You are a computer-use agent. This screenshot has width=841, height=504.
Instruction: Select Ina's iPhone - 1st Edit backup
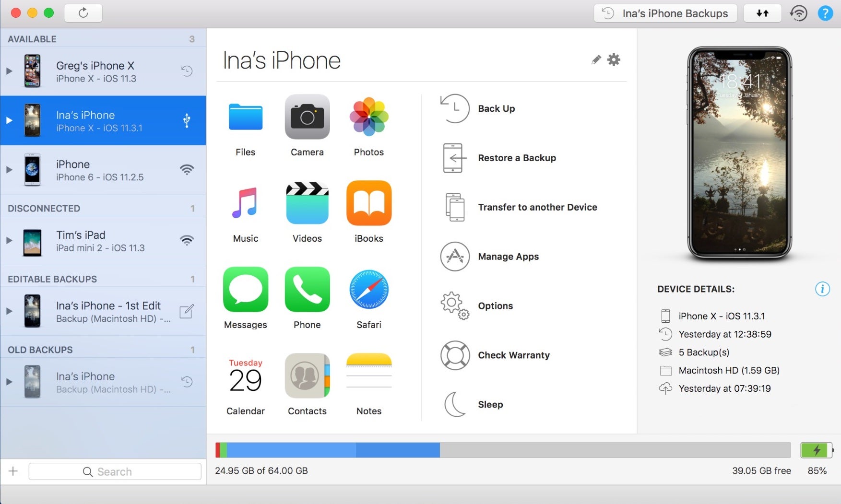coord(103,311)
